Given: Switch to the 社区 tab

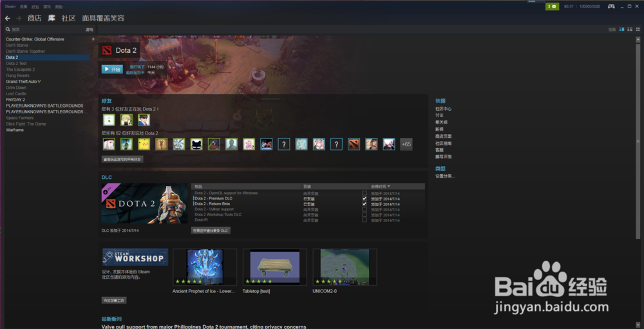Looking at the screenshot, I should [69, 18].
